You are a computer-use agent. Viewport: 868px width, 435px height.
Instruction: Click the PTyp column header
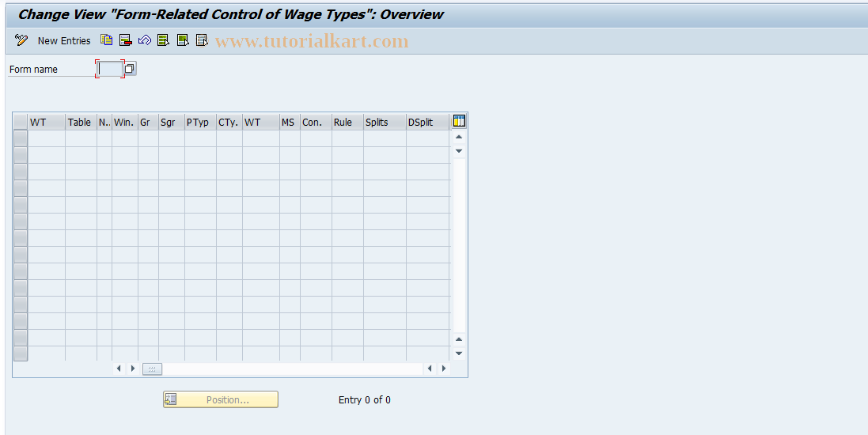tap(200, 123)
